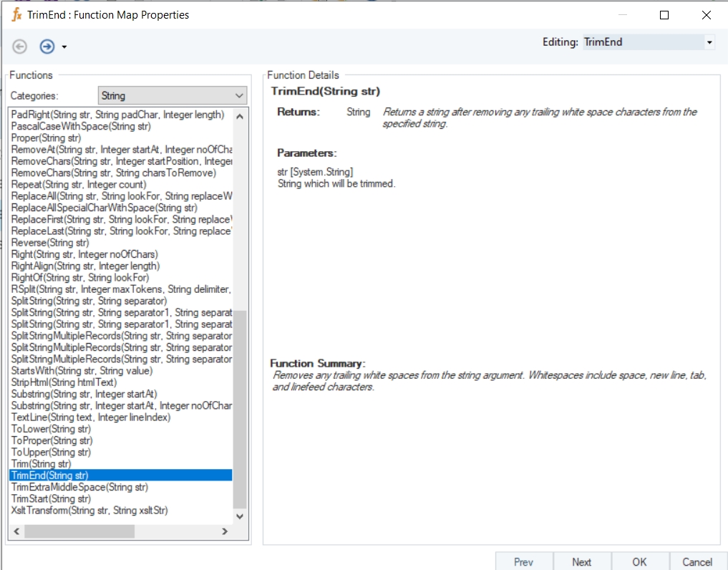Select StripHtml(String htmlText) function

coord(64,382)
